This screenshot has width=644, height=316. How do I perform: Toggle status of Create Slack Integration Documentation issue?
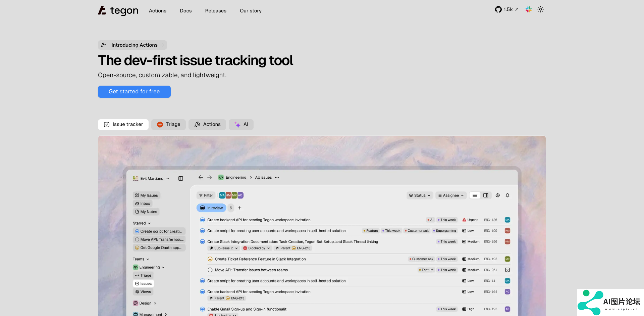tap(202, 241)
